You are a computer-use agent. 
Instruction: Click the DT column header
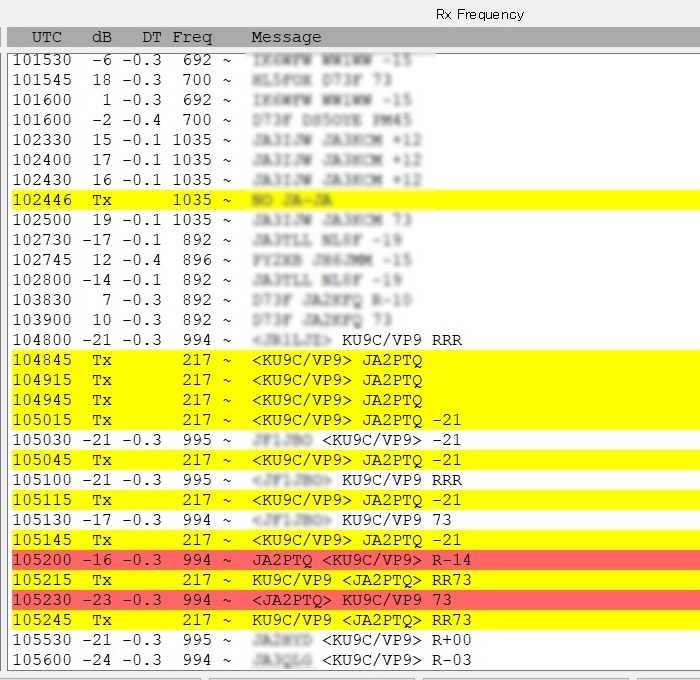point(151,37)
